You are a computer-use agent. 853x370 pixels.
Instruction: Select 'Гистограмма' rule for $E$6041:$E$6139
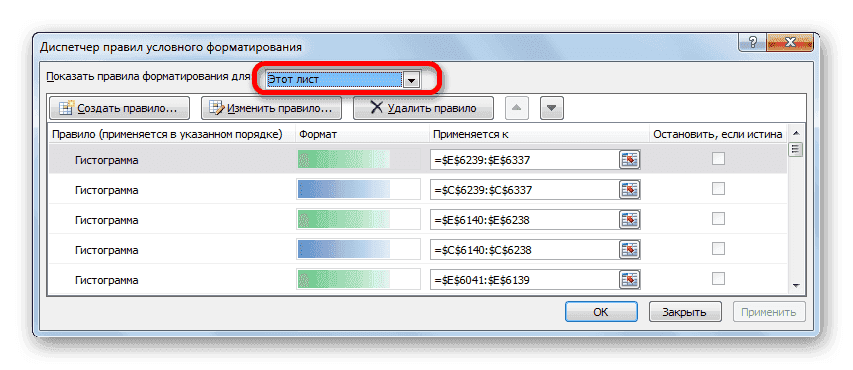106,280
